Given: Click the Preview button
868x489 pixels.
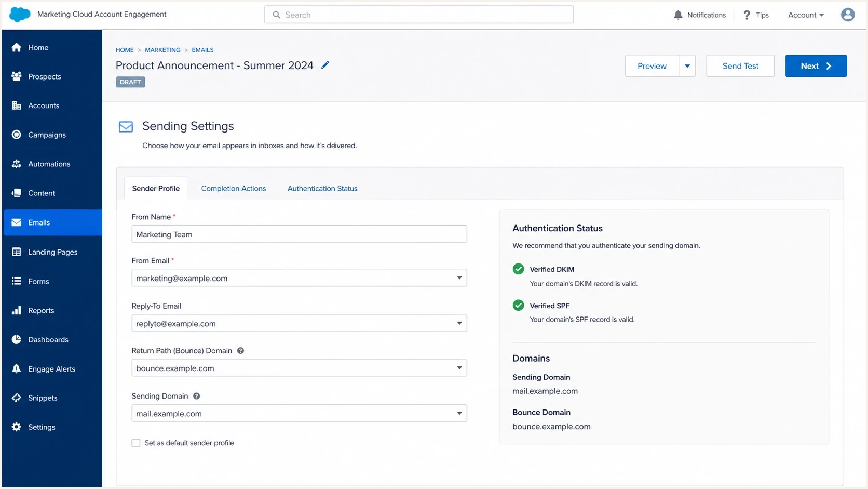Looking at the screenshot, I should coord(652,66).
